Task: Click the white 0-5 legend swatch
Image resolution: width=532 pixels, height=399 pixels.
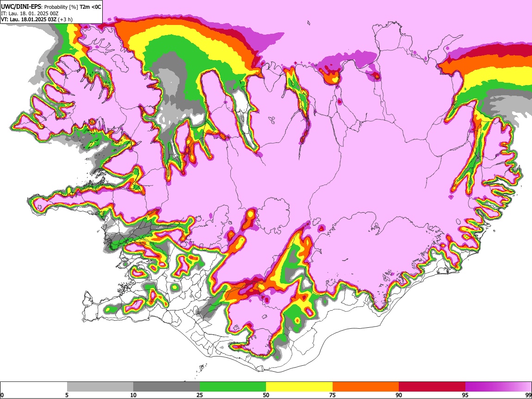Action: coord(34,387)
